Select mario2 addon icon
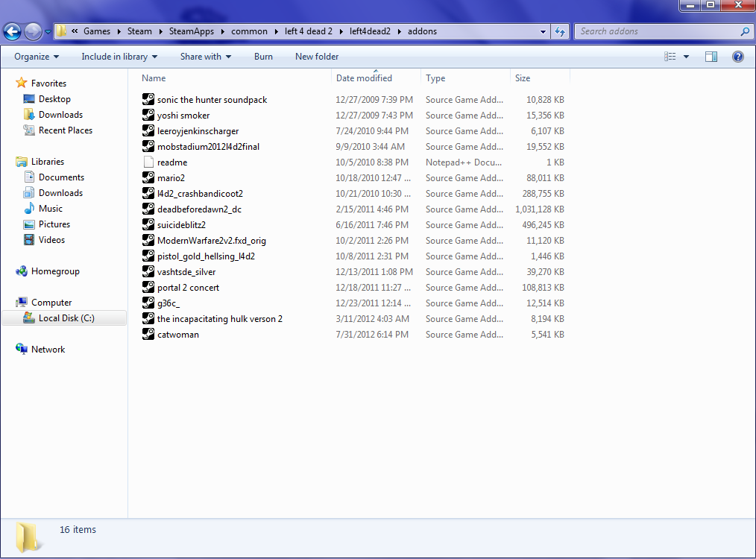Image resolution: width=756 pixels, height=559 pixels. coord(148,178)
